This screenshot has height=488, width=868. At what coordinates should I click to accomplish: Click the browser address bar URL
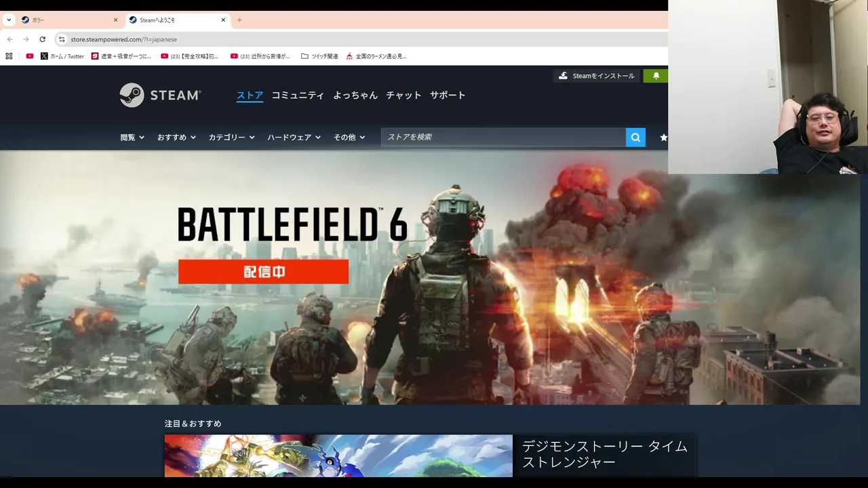pos(123,39)
